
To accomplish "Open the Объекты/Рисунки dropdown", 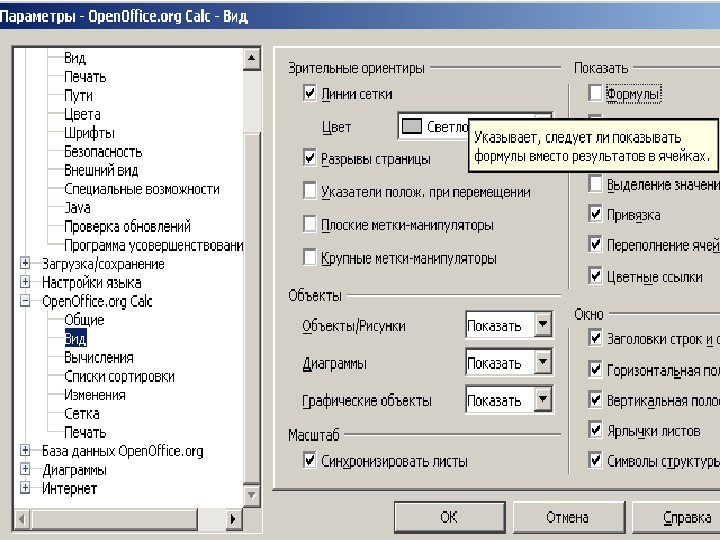I will tap(543, 325).
